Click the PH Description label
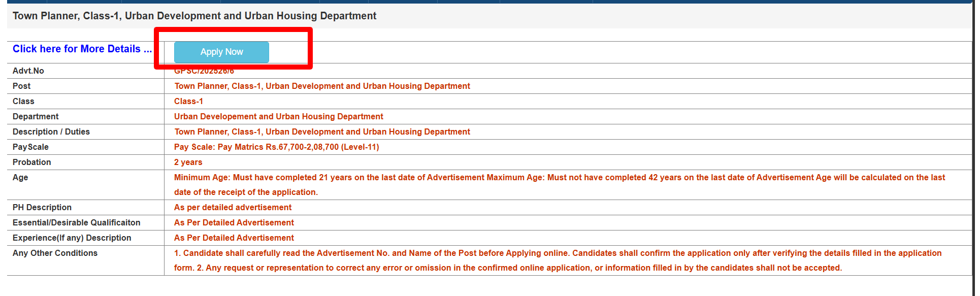Viewport: 980px width, 296px height. [x=42, y=207]
